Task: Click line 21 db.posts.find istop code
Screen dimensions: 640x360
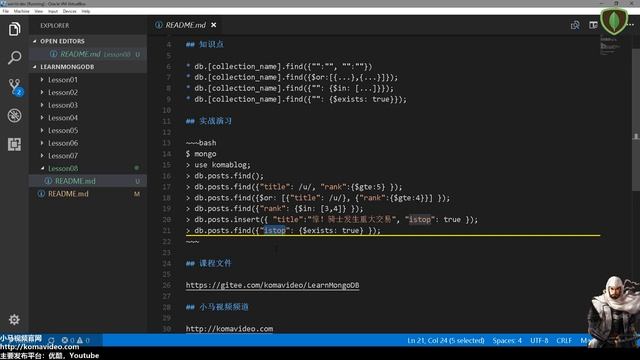Action: pos(283,230)
